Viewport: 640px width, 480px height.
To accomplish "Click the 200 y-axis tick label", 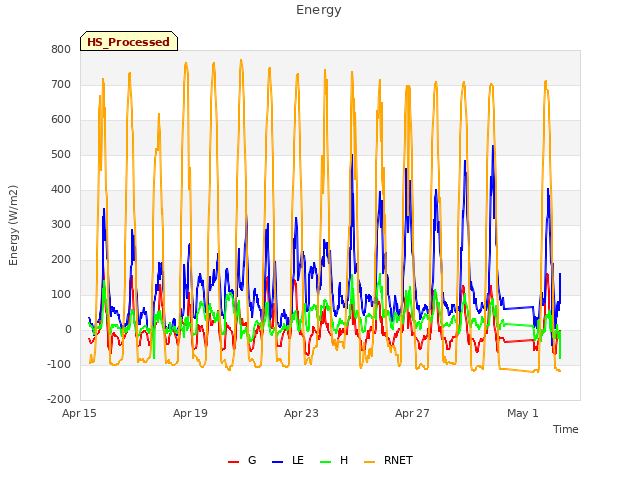I will (61, 260).
